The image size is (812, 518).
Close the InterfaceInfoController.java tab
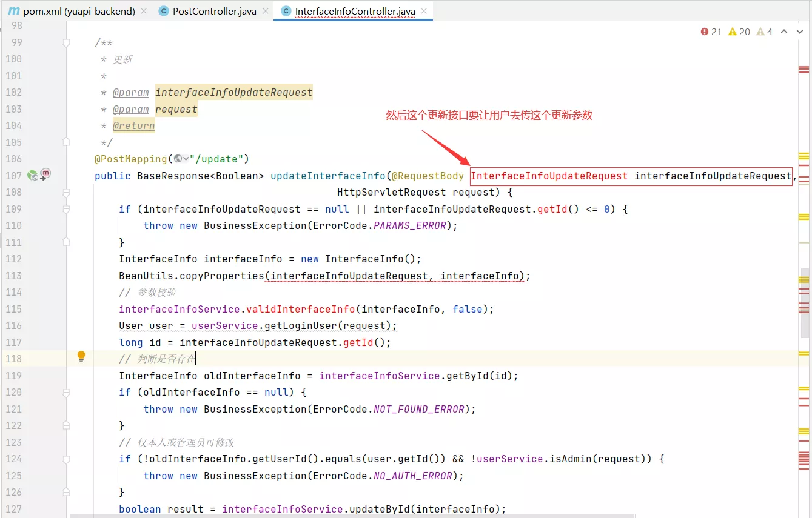(x=423, y=11)
